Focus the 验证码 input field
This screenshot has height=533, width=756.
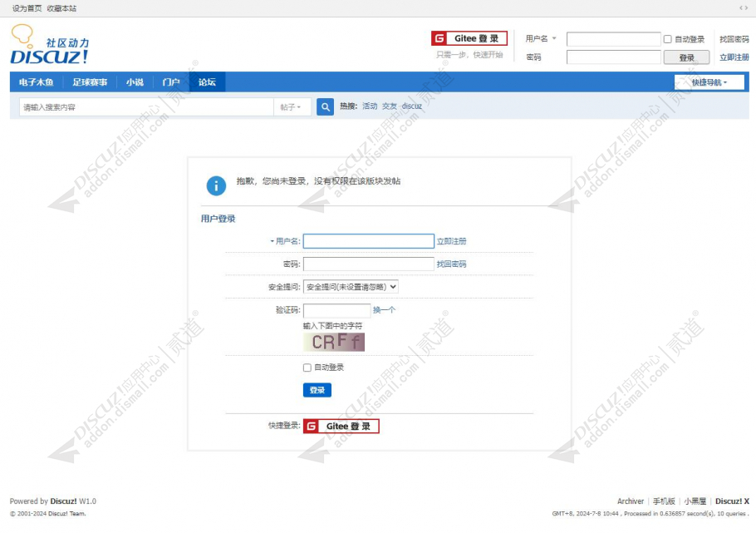(x=336, y=310)
